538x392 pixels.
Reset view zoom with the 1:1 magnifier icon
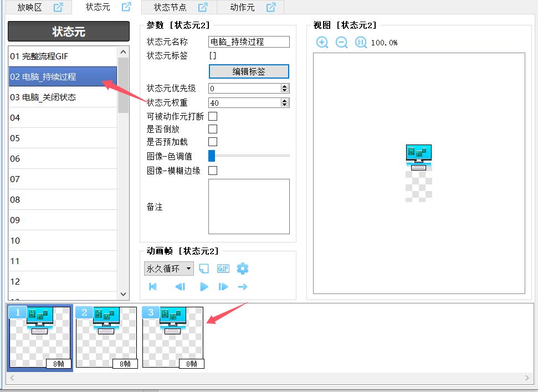pos(361,42)
